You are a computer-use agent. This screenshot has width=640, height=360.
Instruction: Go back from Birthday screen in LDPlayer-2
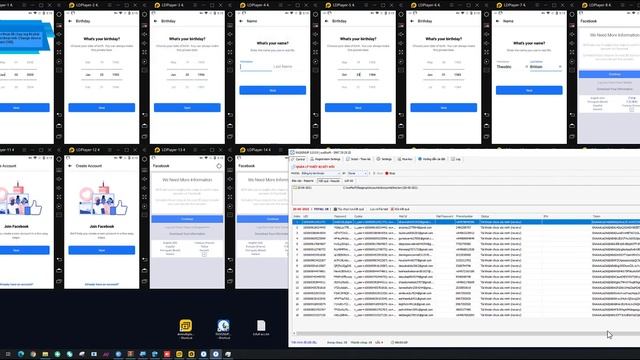coord(70,21)
